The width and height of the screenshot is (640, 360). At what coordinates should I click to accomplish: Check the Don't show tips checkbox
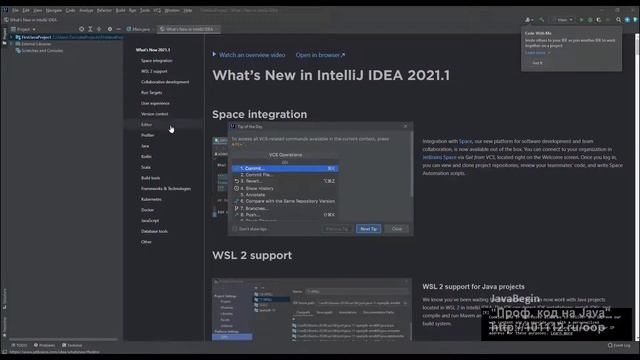tap(235, 229)
